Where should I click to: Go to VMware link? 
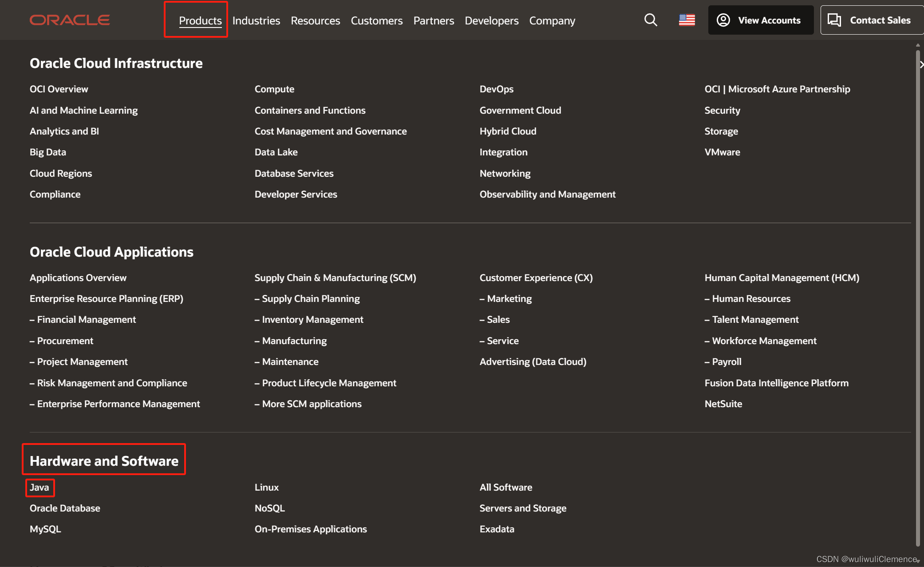point(722,152)
